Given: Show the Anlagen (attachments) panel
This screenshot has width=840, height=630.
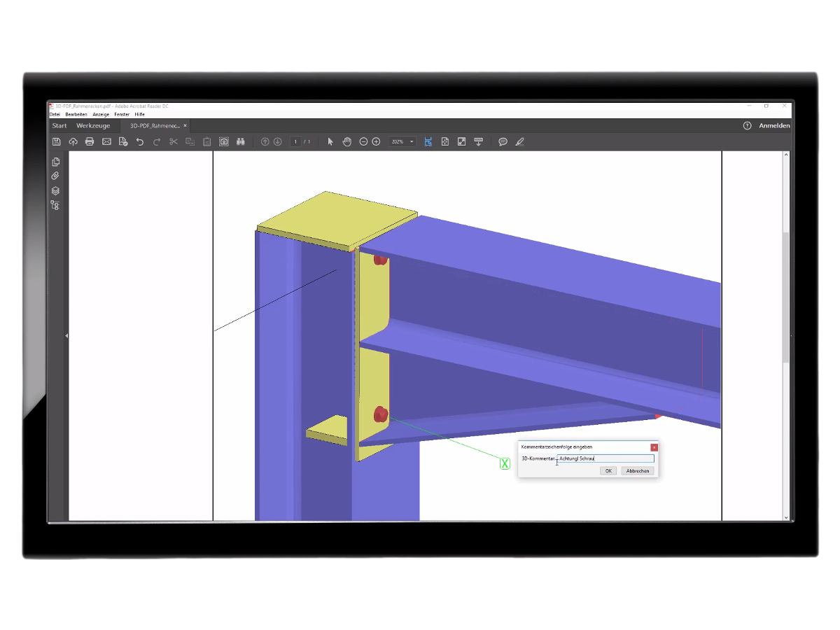Looking at the screenshot, I should pos(55,176).
